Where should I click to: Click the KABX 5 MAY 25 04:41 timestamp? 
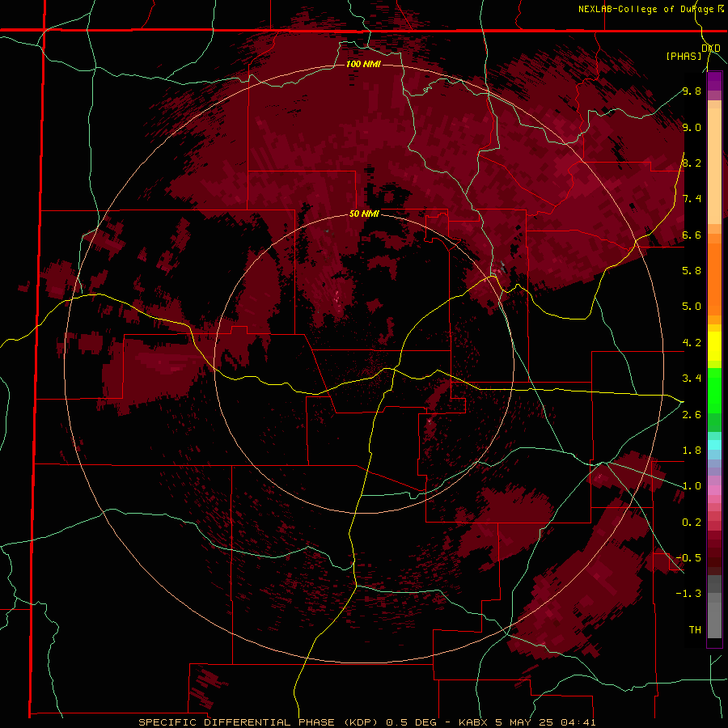[x=527, y=722]
